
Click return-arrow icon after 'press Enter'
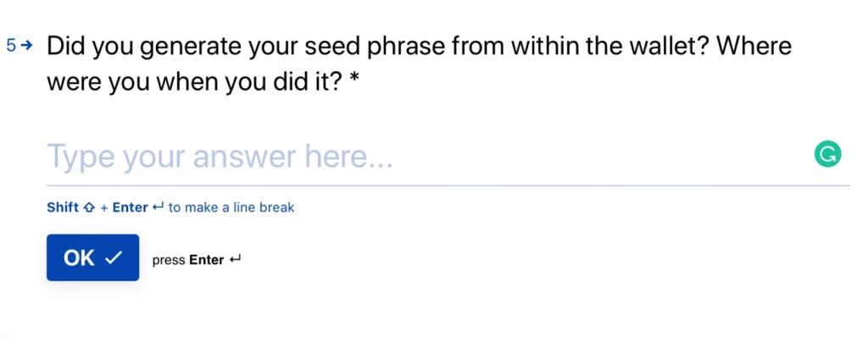(x=235, y=259)
